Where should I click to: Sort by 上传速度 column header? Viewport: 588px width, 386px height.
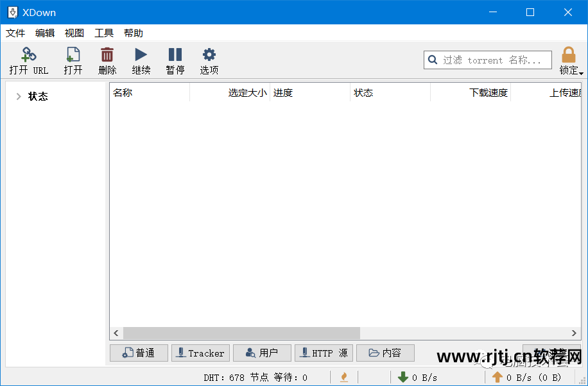point(546,92)
